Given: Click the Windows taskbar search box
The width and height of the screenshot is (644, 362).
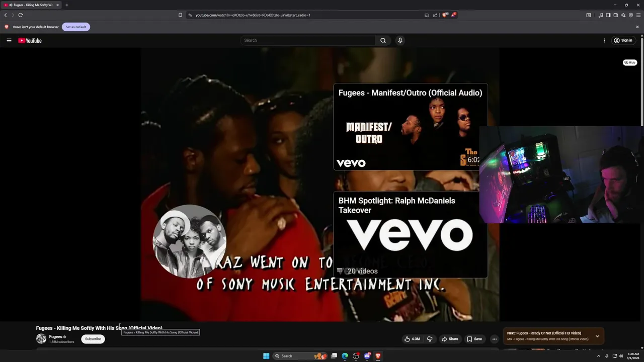Looking at the screenshot, I should pos(299,356).
